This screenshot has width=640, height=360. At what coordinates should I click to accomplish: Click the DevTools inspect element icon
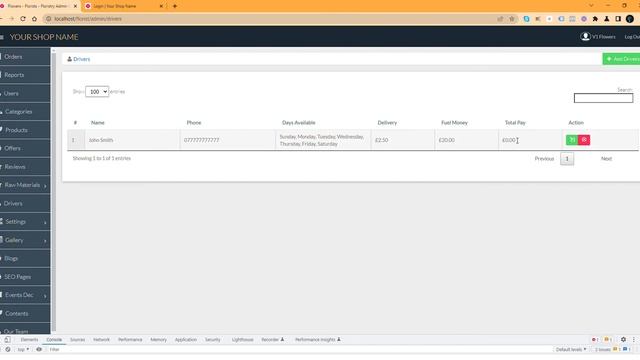[7, 339]
